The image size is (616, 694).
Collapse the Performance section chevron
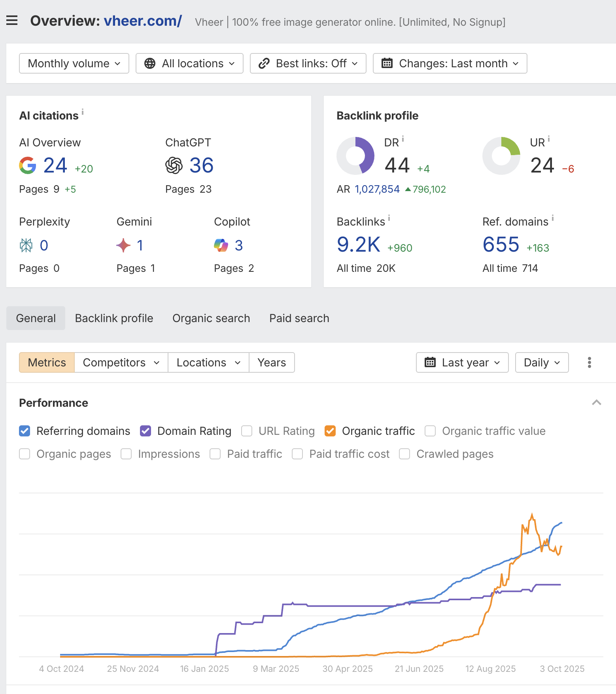(597, 403)
